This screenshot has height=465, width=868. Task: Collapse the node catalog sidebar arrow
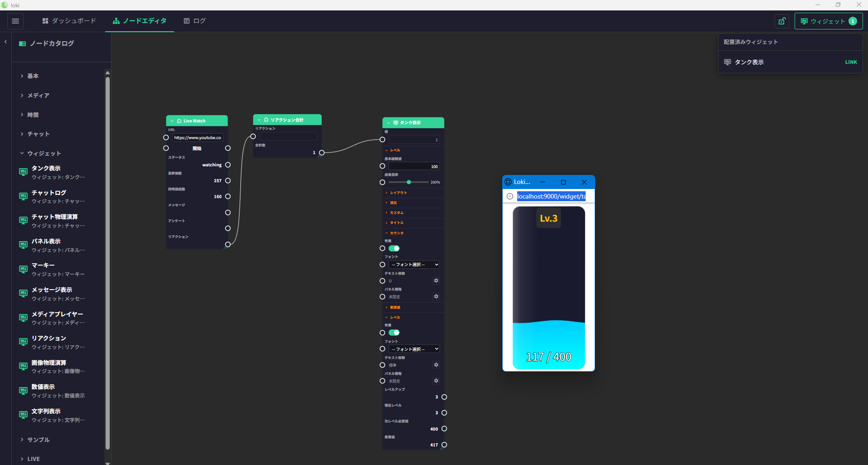(x=5, y=42)
